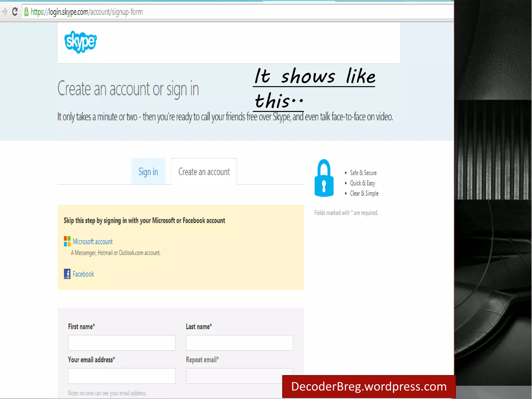Click the Skype logo
The height and width of the screenshot is (399, 532).
(x=81, y=42)
